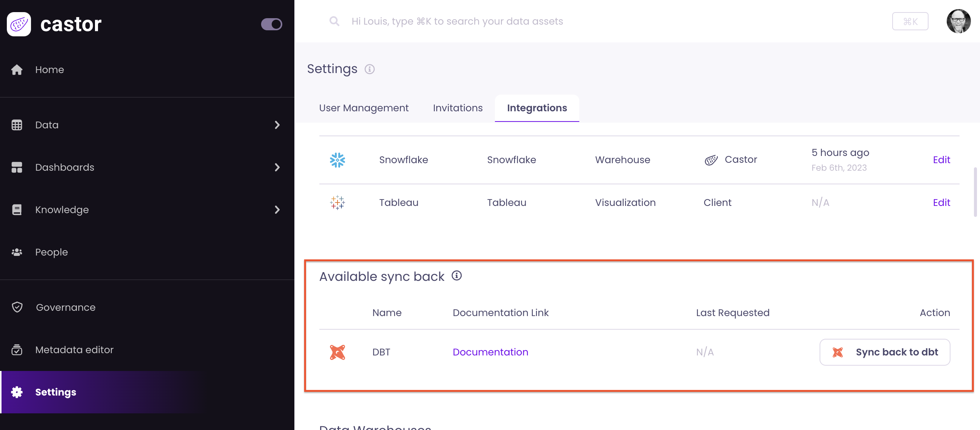The width and height of the screenshot is (980, 430).
Task: Click the info icon next to Available sync back
Action: click(457, 276)
